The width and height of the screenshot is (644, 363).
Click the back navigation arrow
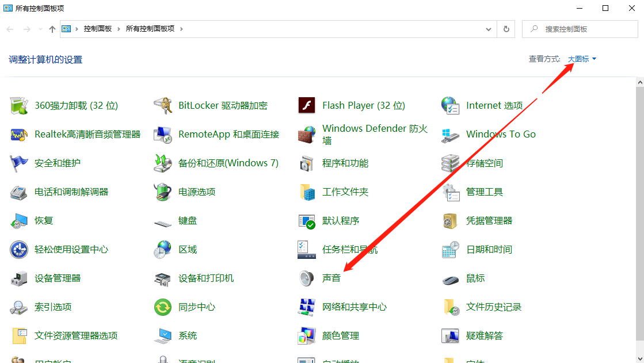click(9, 28)
